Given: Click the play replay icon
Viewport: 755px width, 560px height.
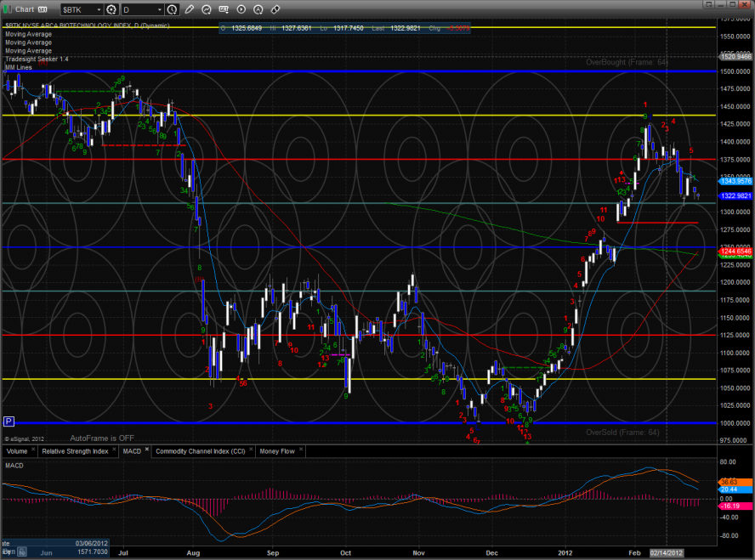Looking at the screenshot, I should point(241,9).
